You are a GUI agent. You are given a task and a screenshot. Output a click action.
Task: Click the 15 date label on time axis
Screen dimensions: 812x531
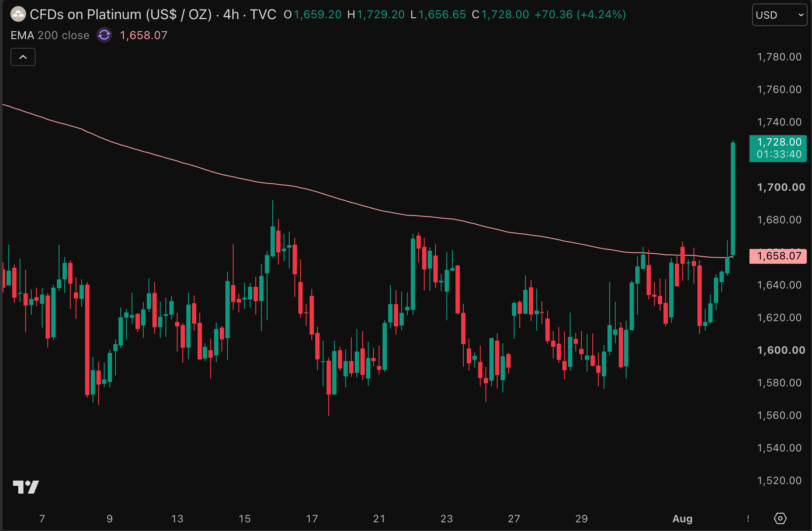coord(244,518)
